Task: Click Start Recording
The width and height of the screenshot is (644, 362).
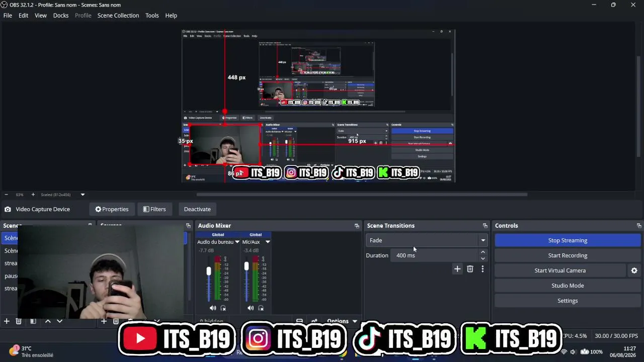Action: tap(568, 255)
